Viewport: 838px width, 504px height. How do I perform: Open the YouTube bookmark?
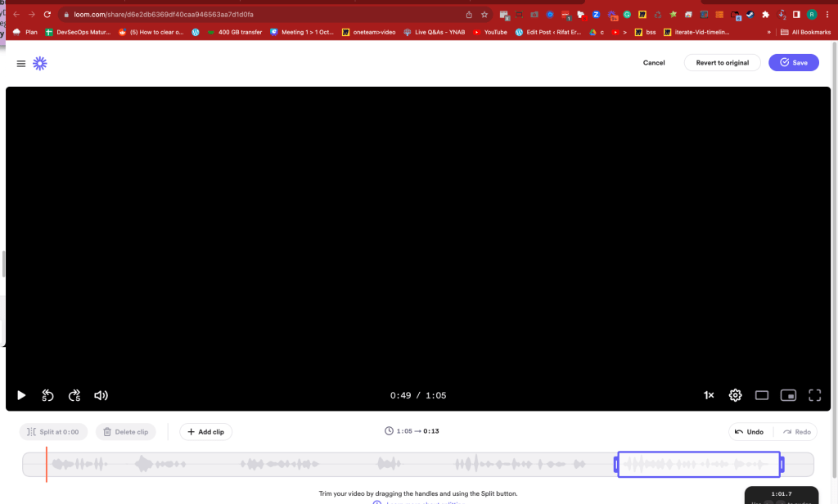click(490, 32)
